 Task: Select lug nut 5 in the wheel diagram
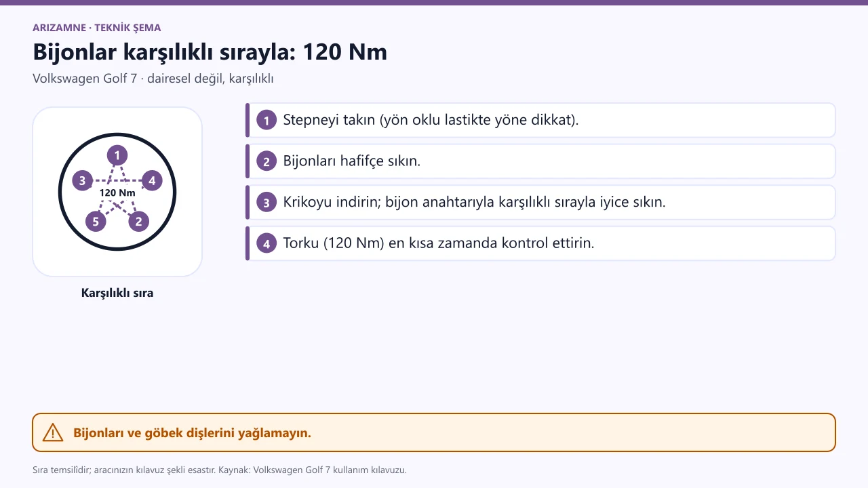click(96, 221)
